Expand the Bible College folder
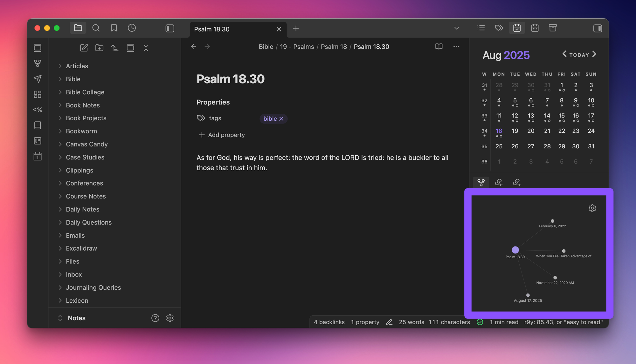The image size is (636, 364). (85, 92)
